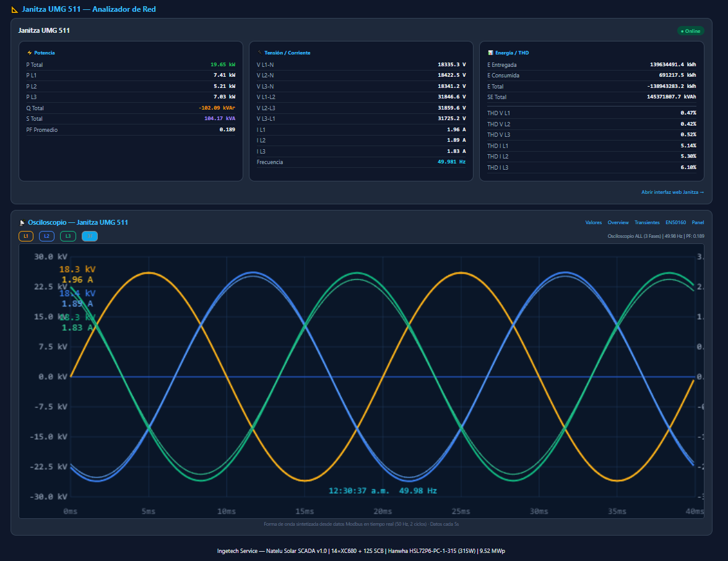Click the PF Promedio value 0.189
Screen dimensions: 728x561
(x=227, y=129)
